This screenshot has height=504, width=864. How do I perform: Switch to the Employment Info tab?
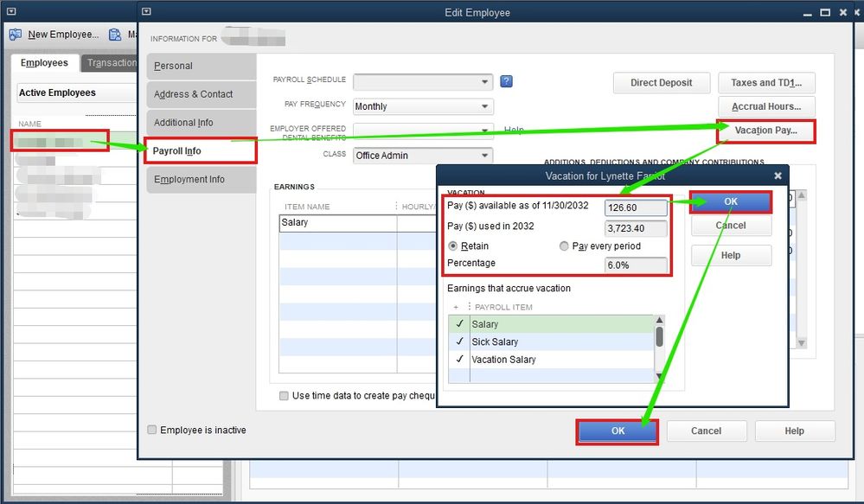pos(202,180)
